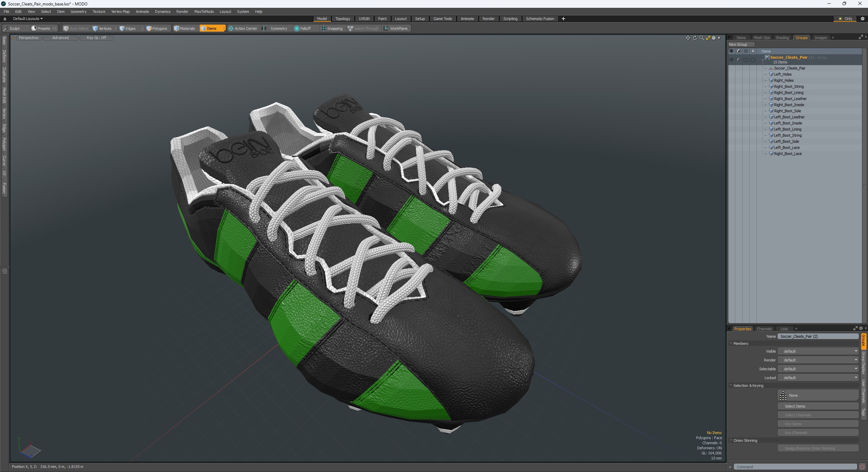Viewport: 868px width, 472px height.
Task: Open the 3D viewport settings gear
Action: [x=714, y=38]
